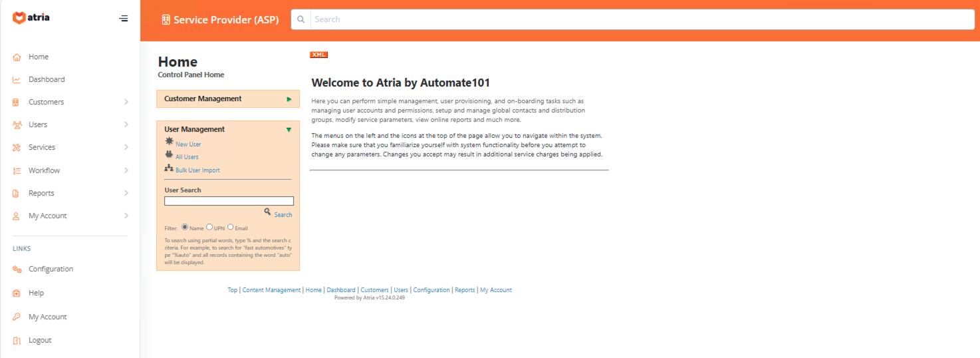This screenshot has width=980, height=358.
Task: Click the All Users group icon
Action: [169, 155]
